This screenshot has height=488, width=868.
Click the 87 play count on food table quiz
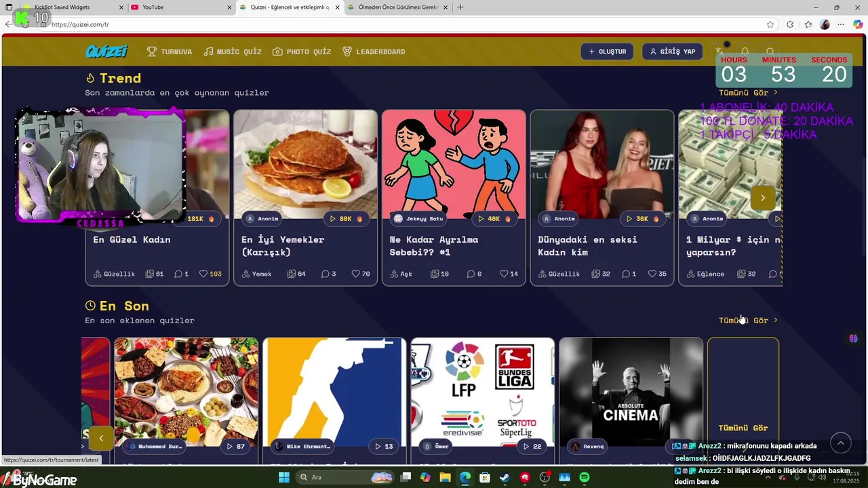coord(235,447)
